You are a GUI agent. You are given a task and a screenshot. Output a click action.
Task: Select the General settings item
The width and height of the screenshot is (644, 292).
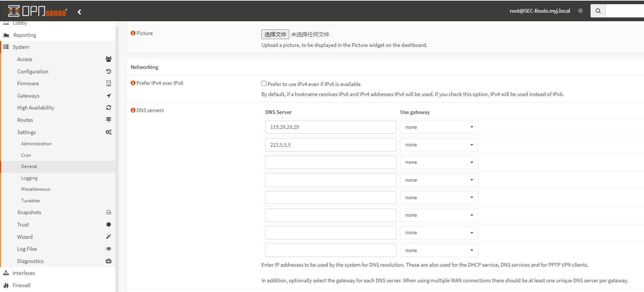(58, 166)
